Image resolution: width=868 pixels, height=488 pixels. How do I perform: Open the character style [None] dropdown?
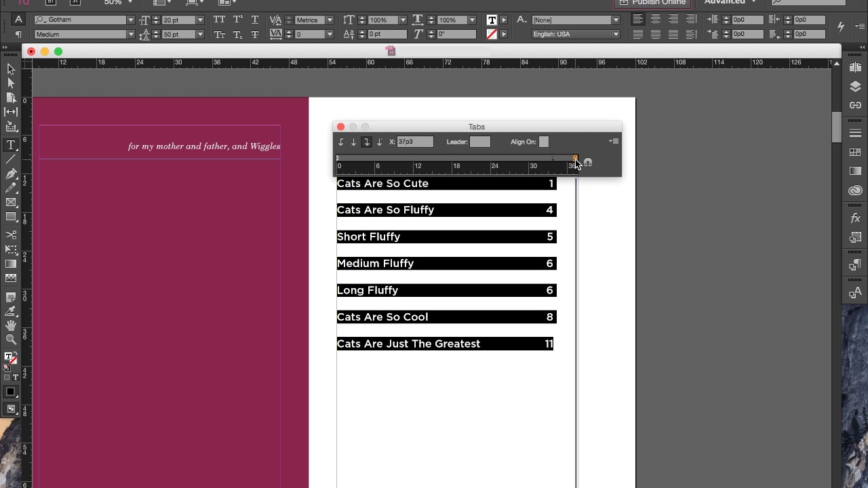pyautogui.click(x=616, y=20)
